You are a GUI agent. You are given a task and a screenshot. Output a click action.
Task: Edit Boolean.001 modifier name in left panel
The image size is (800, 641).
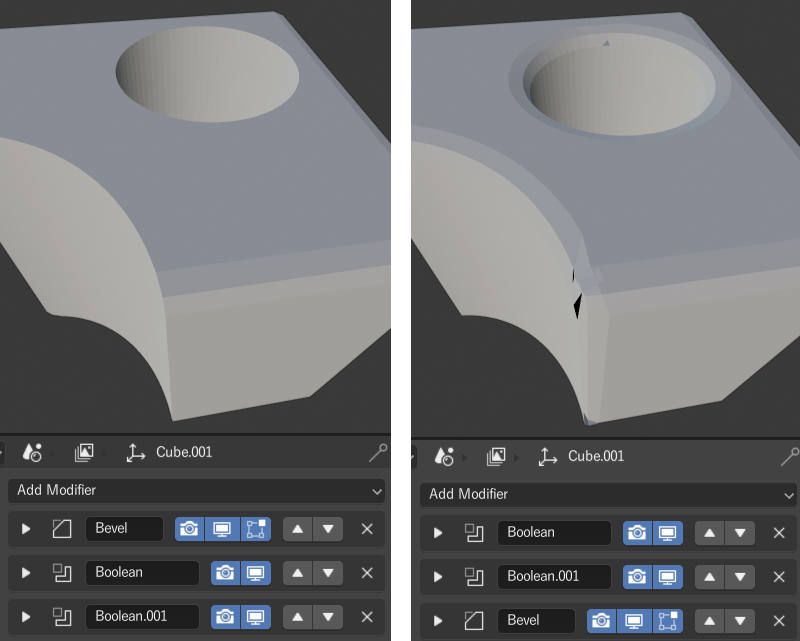142,617
